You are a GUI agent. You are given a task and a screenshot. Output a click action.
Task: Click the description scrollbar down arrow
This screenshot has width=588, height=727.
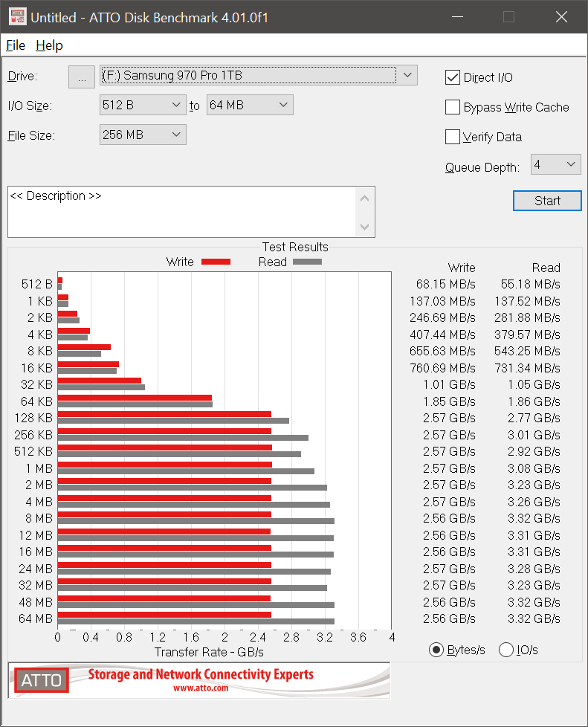coord(364,227)
